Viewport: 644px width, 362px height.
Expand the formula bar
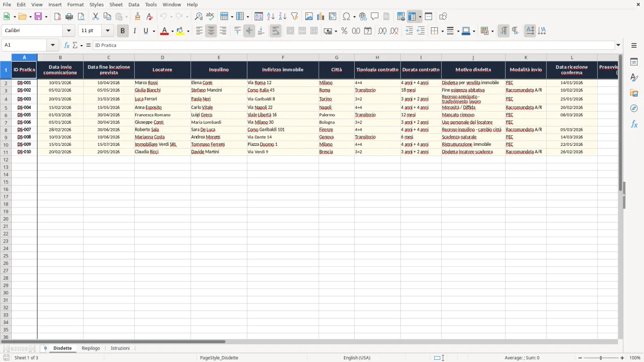[618, 45]
